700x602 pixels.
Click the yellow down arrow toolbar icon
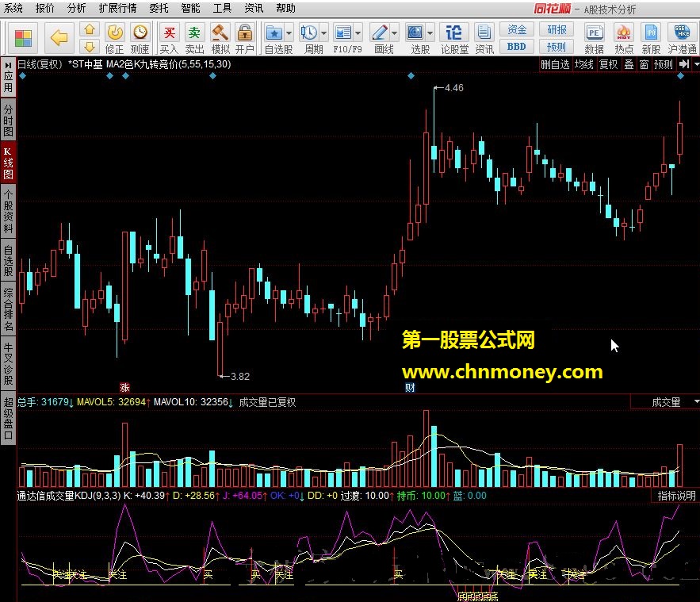click(90, 47)
